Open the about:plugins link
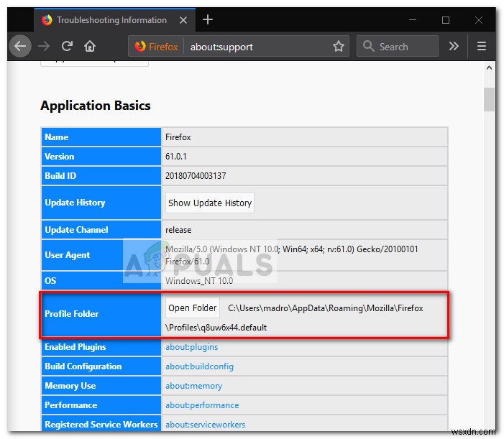Viewport: 504px width, 439px height. (191, 347)
